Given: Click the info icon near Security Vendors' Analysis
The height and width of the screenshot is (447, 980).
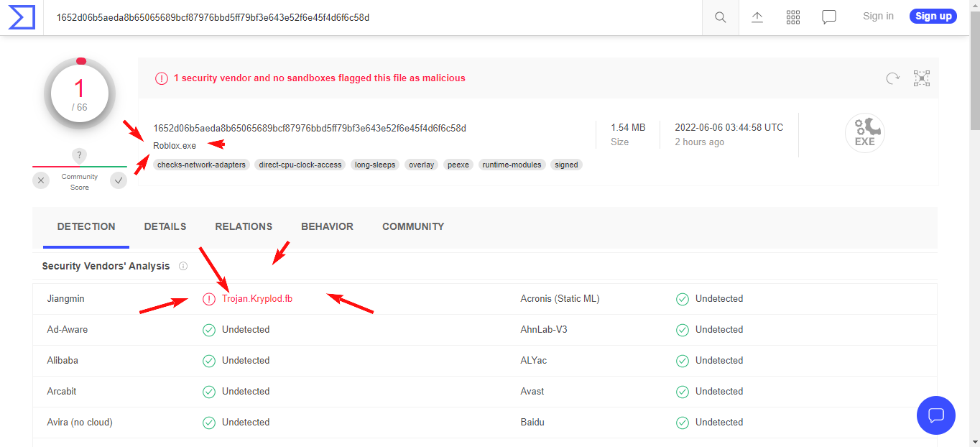Looking at the screenshot, I should [183, 266].
